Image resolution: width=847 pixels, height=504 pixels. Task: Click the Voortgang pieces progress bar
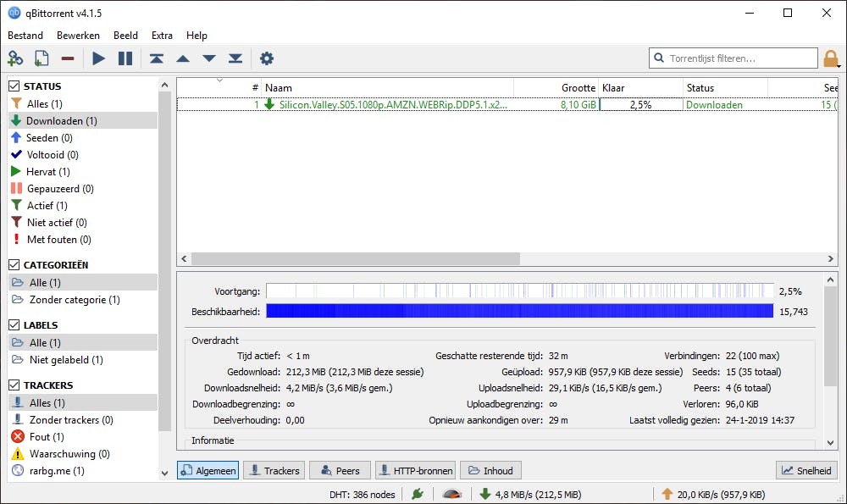point(520,291)
